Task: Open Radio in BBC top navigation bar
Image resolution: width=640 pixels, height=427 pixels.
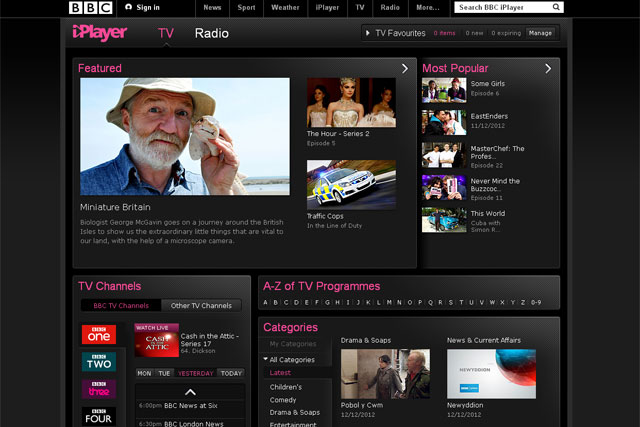Action: [x=390, y=7]
